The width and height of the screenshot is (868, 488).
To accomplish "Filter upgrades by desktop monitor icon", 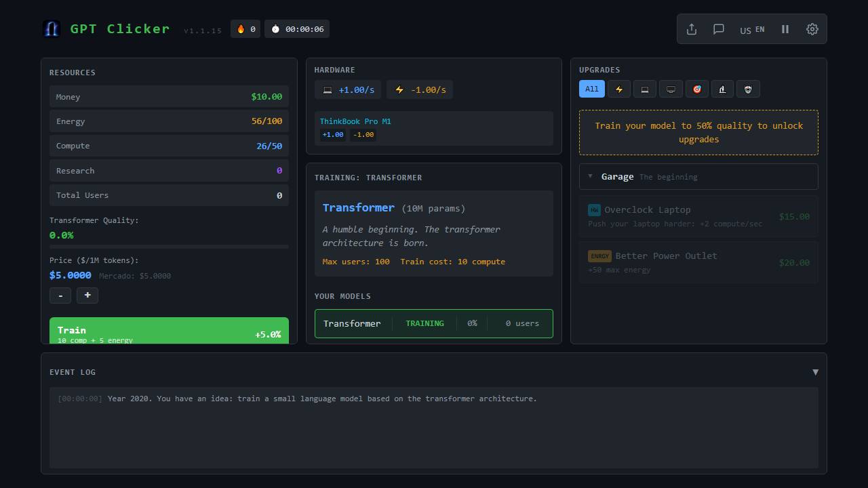I will [x=671, y=89].
